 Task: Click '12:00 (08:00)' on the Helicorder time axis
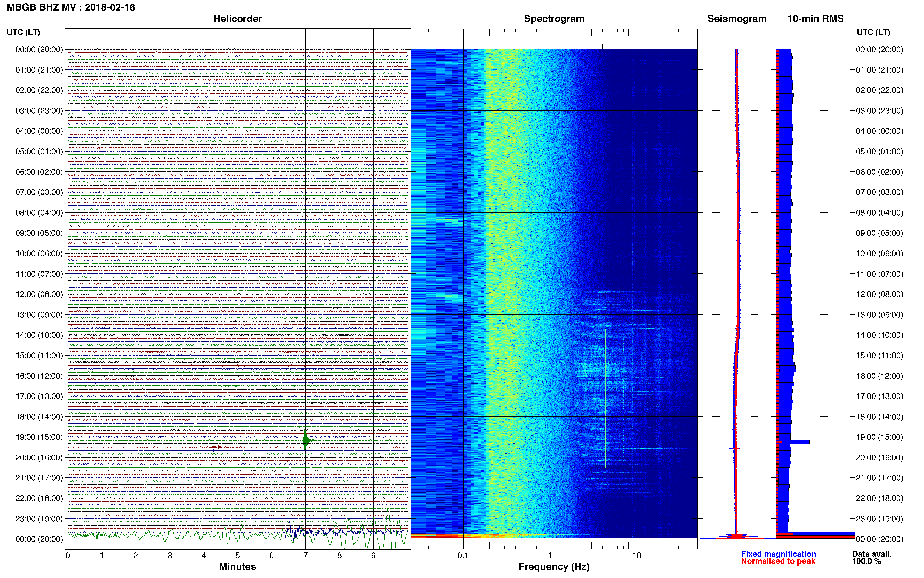(x=39, y=294)
